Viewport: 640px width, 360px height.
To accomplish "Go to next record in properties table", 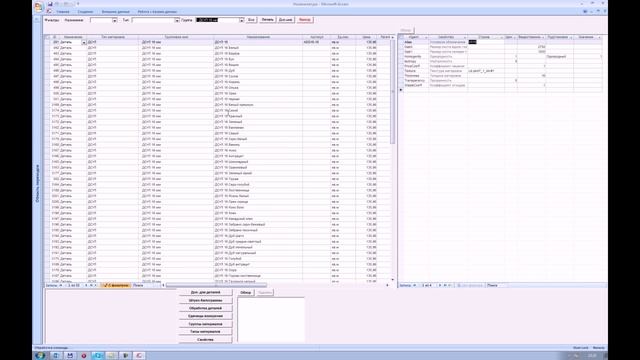I will [x=440, y=285].
